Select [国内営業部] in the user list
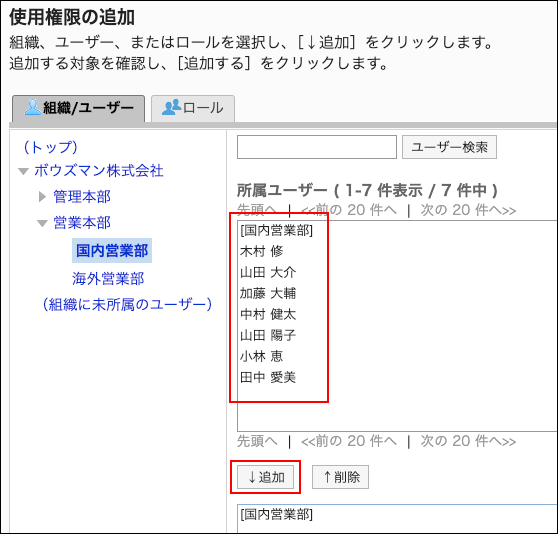The height and width of the screenshot is (534, 558). pos(277,231)
